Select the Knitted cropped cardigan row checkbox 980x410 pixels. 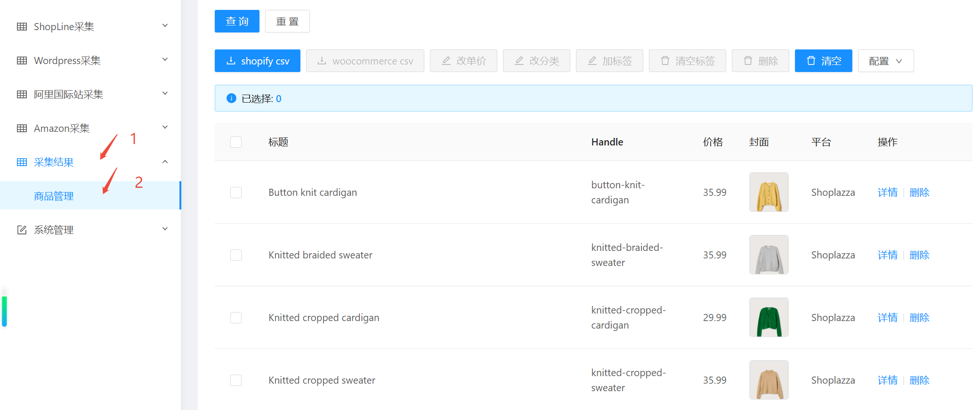(236, 318)
